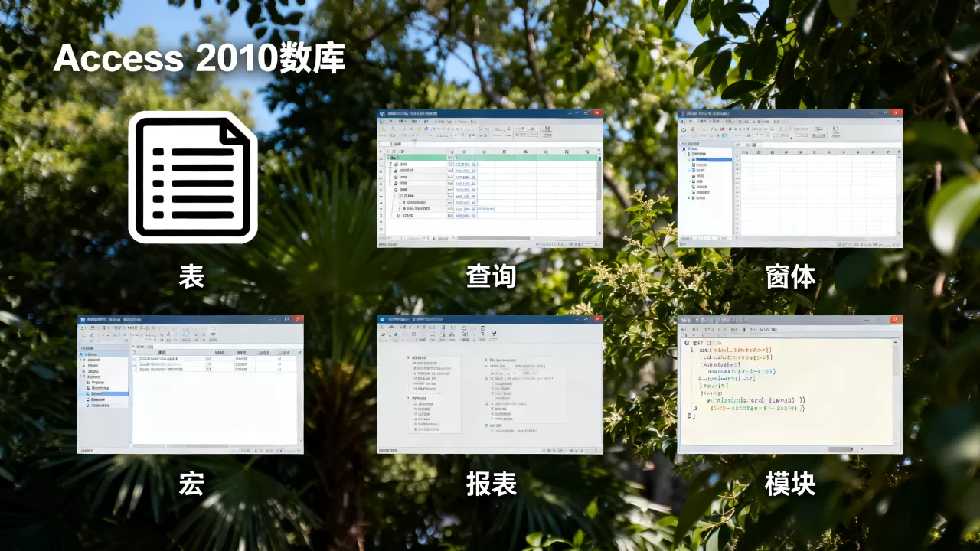This screenshot has height=551, width=980.
Task: Select the blue highlighted tree item in form thumbnail
Action: [x=714, y=159]
